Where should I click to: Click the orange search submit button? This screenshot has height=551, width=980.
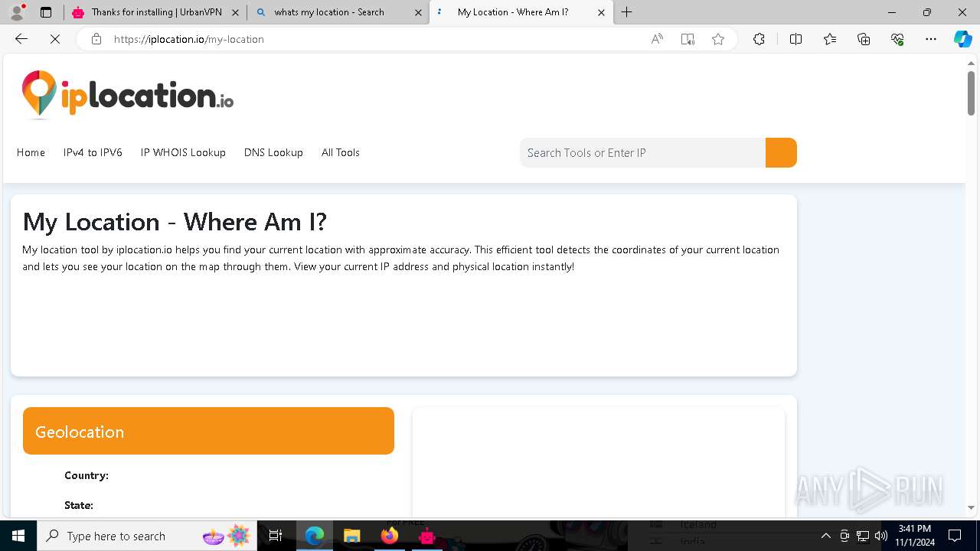[781, 152]
